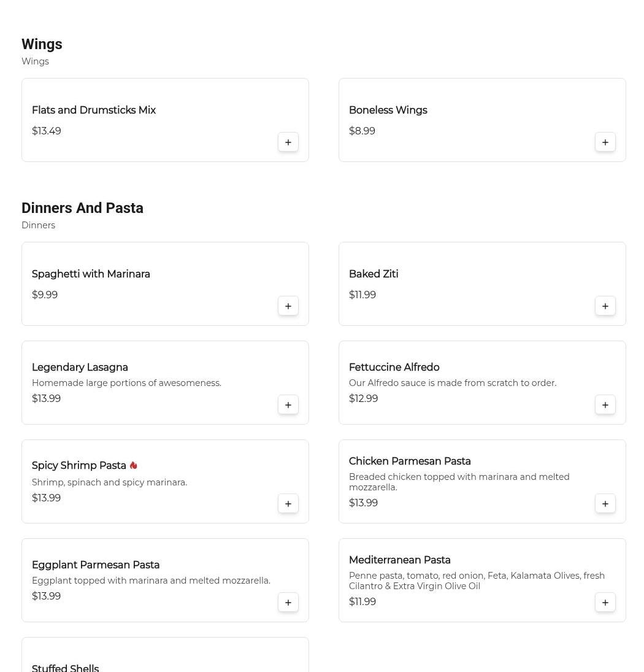
Task: Click the Mediterranean Pasta description text
Action: pyautogui.click(x=477, y=581)
